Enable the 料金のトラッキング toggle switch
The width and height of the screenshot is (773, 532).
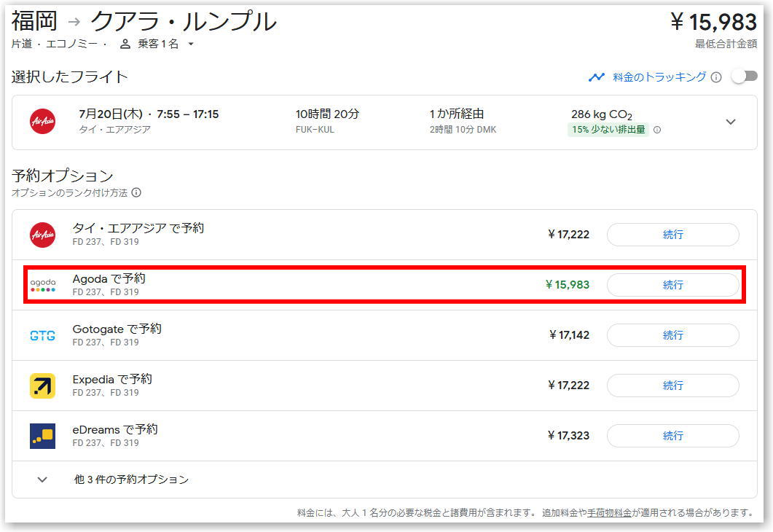[x=745, y=77]
